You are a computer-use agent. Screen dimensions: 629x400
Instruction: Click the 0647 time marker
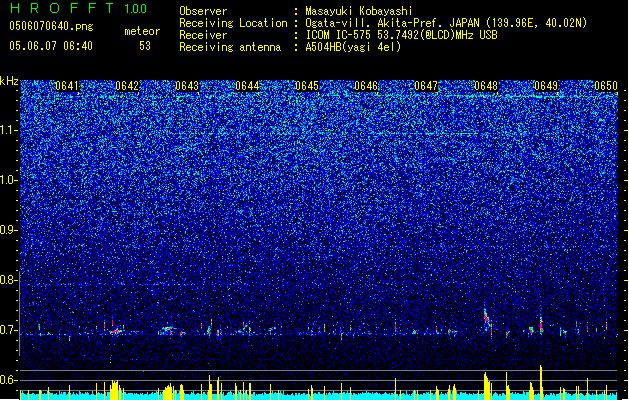[426, 86]
